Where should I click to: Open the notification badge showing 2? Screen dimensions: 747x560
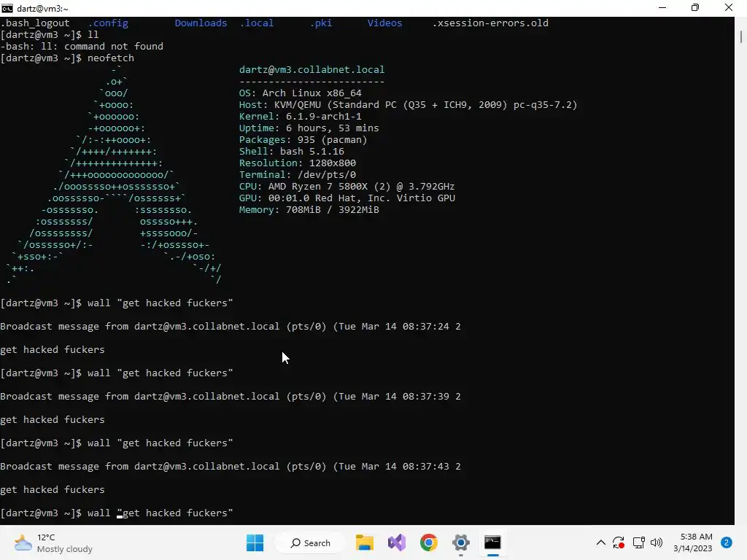pos(727,542)
